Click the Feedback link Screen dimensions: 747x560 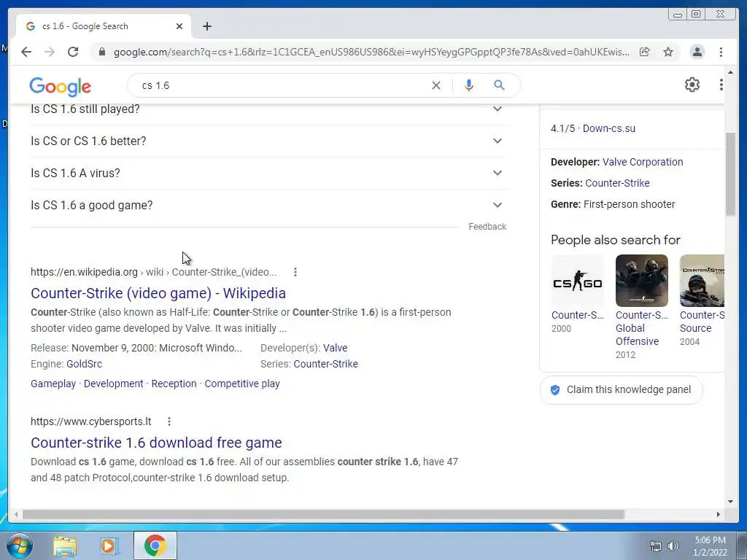[x=487, y=227]
